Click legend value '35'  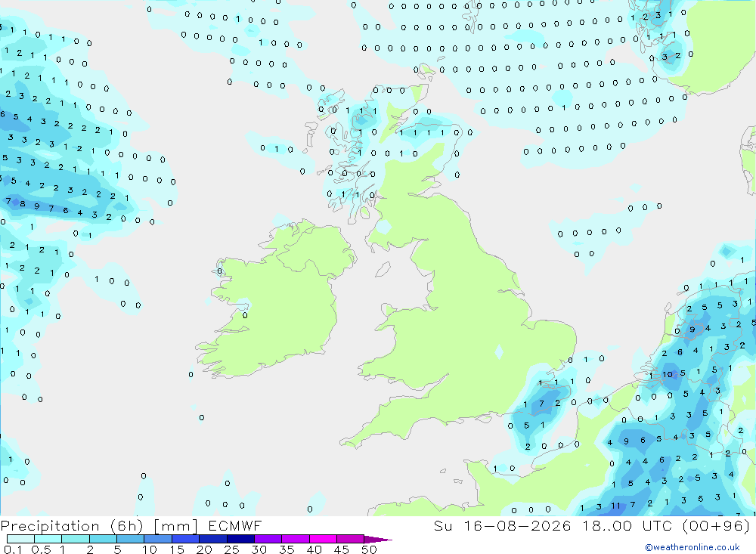point(287,549)
